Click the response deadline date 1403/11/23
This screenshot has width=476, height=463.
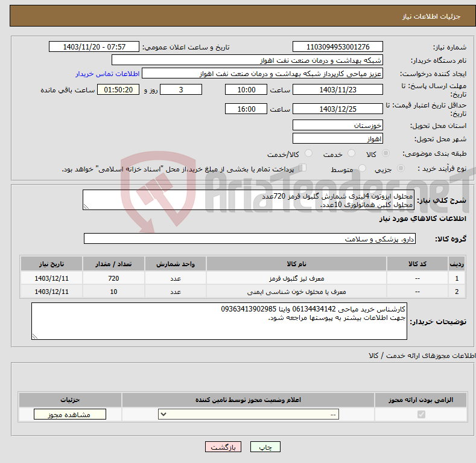click(338, 89)
